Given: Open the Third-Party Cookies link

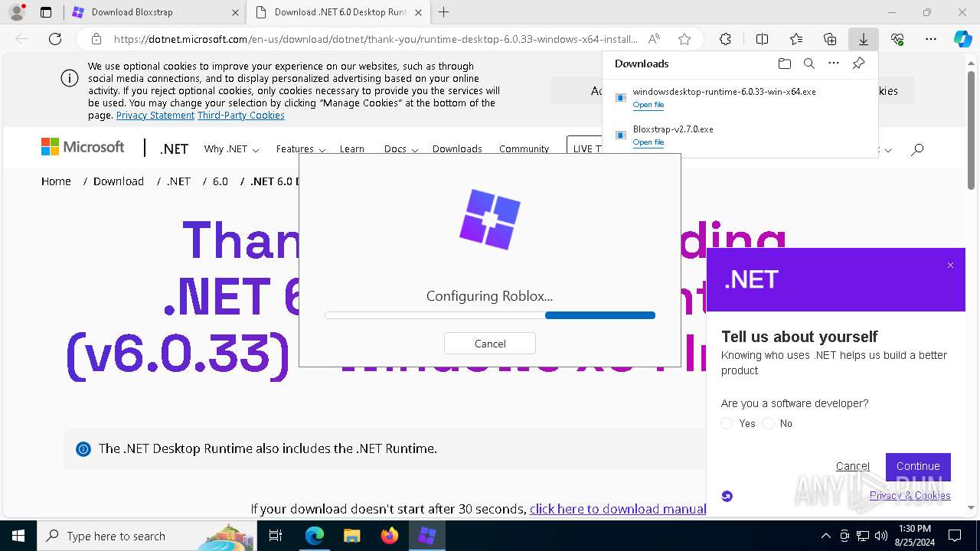Looking at the screenshot, I should pyautogui.click(x=241, y=116).
